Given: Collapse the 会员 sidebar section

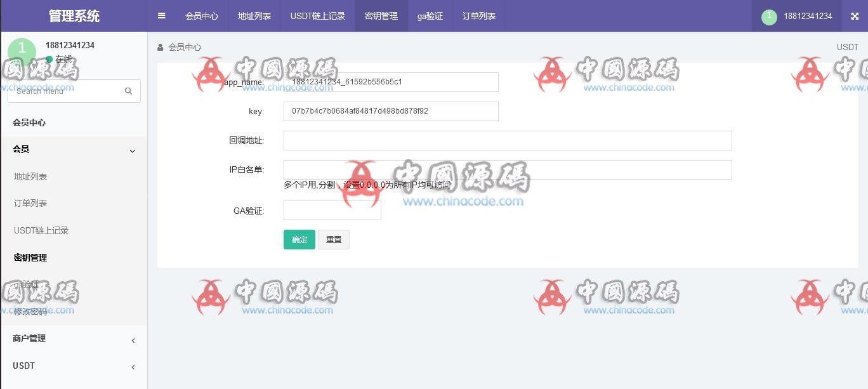Looking at the screenshot, I should click(74, 150).
